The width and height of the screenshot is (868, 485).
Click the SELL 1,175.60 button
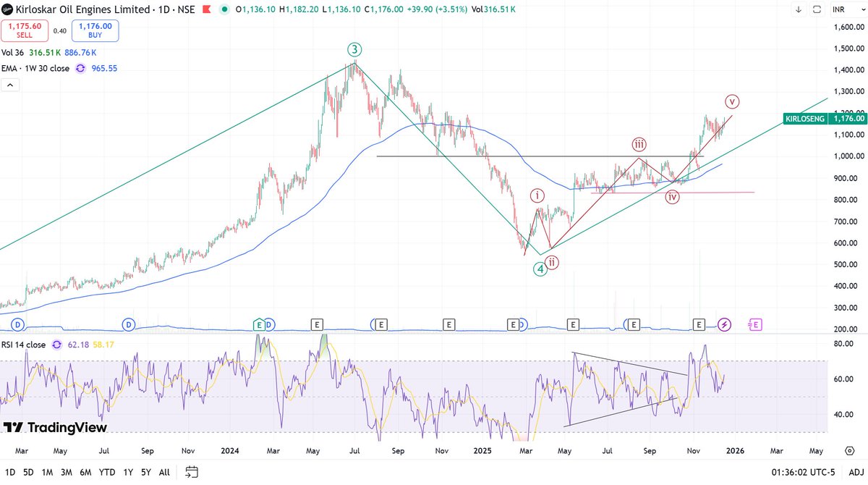[24, 30]
